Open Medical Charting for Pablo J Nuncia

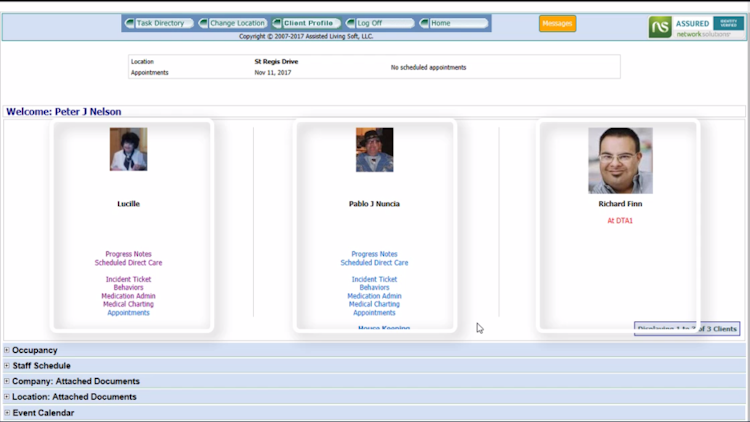coord(375,304)
